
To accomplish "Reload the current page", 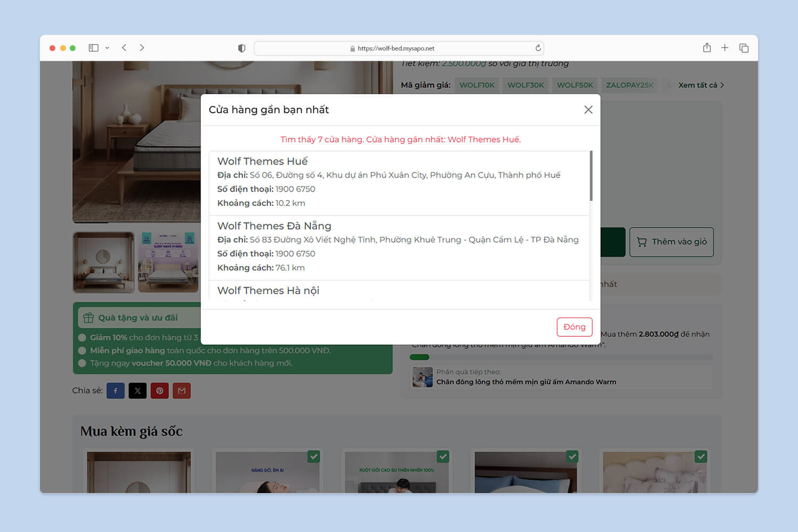I will coord(538,48).
